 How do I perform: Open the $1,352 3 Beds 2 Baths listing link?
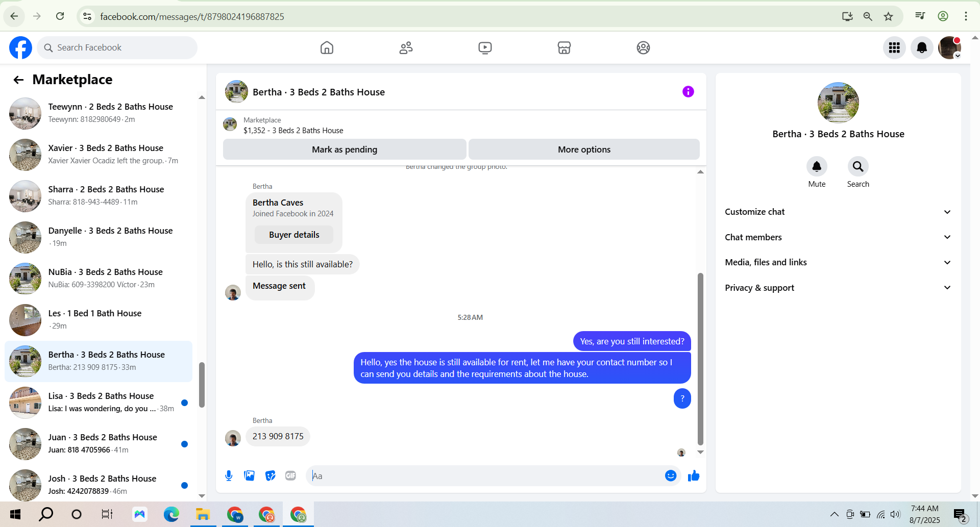click(x=293, y=131)
